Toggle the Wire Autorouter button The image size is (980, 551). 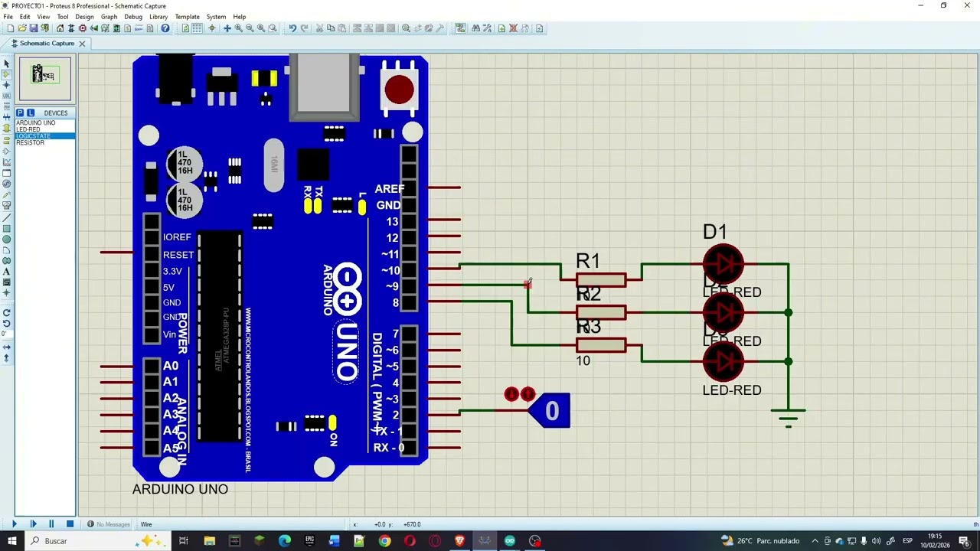[460, 28]
